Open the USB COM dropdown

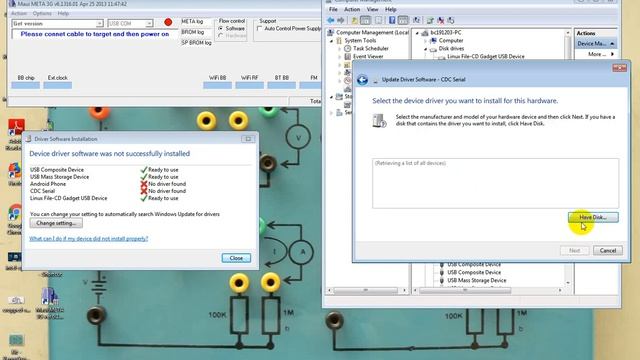149,24
